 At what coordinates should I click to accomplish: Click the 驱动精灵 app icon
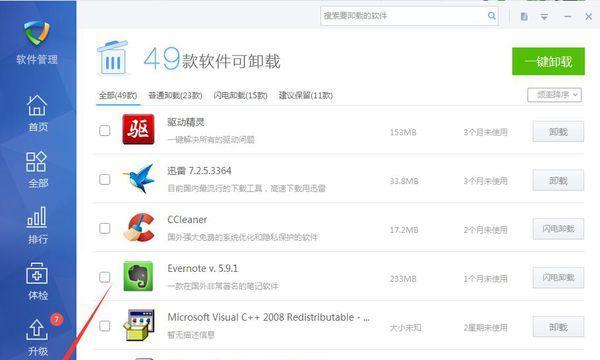click(138, 129)
